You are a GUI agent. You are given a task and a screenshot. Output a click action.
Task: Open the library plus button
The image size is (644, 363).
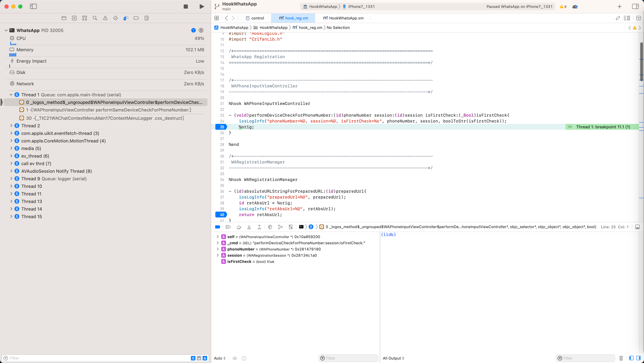coord(620,7)
